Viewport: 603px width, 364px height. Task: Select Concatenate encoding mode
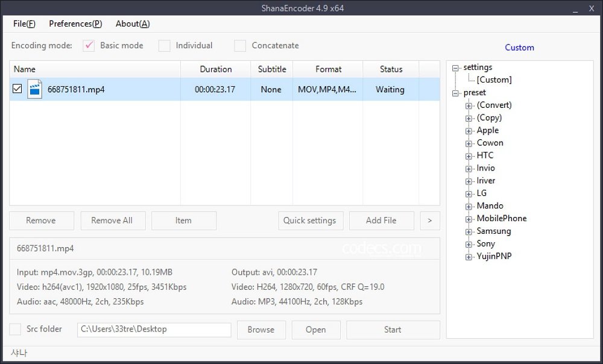click(x=240, y=46)
